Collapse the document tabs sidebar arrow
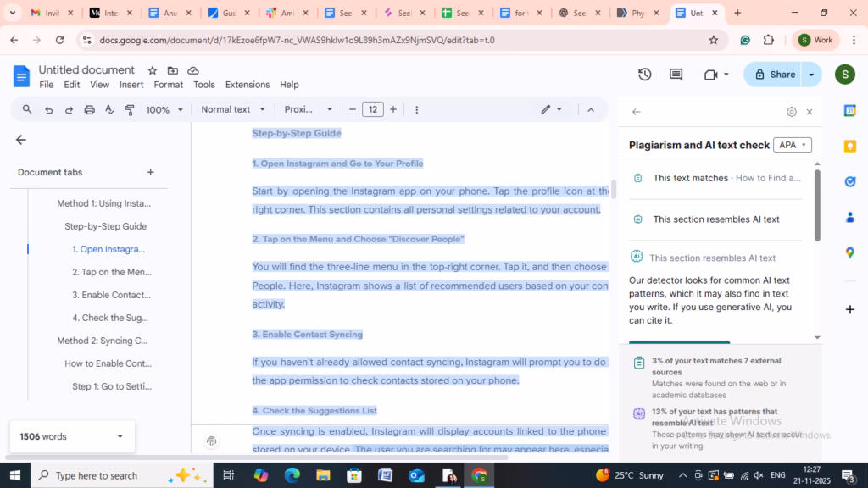Screen dimensions: 868x488 [21, 140]
